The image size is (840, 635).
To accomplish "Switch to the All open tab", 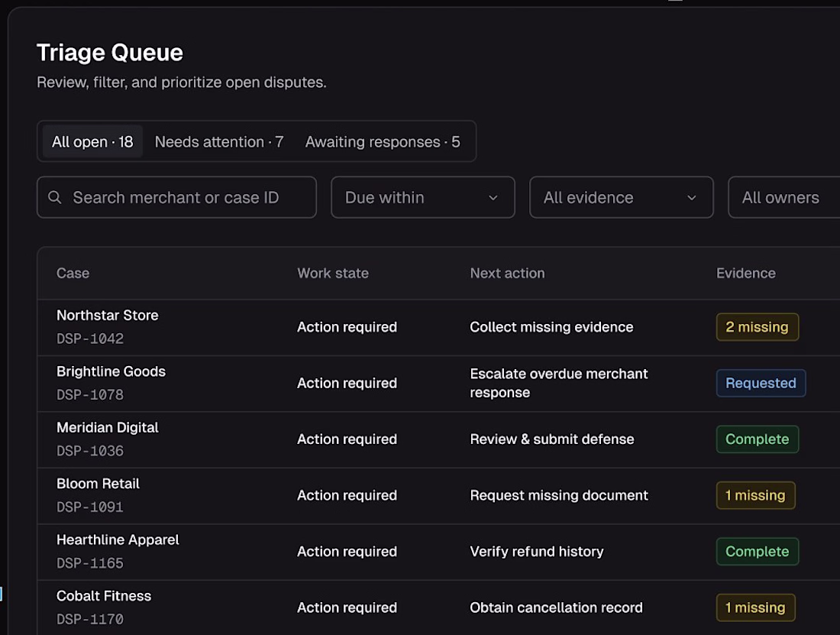I will click(x=92, y=141).
